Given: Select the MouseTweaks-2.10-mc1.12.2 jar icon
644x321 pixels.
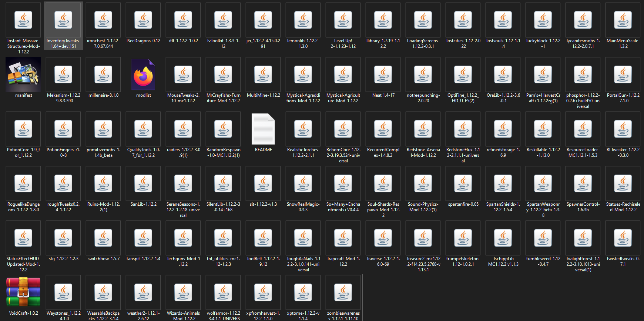Looking at the screenshot, I should 183,75.
